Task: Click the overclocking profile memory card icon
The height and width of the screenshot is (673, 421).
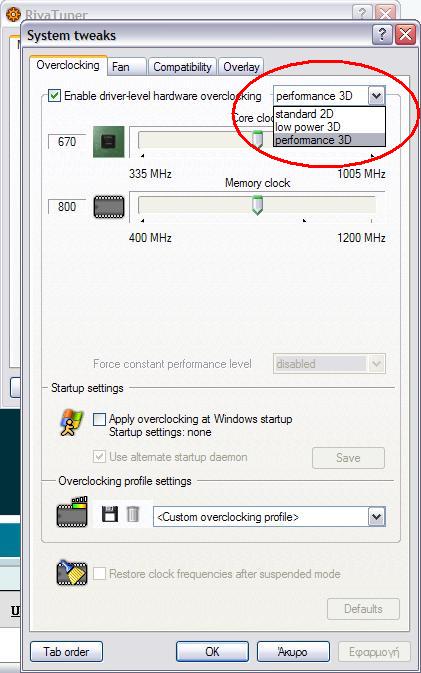Action: tap(72, 512)
